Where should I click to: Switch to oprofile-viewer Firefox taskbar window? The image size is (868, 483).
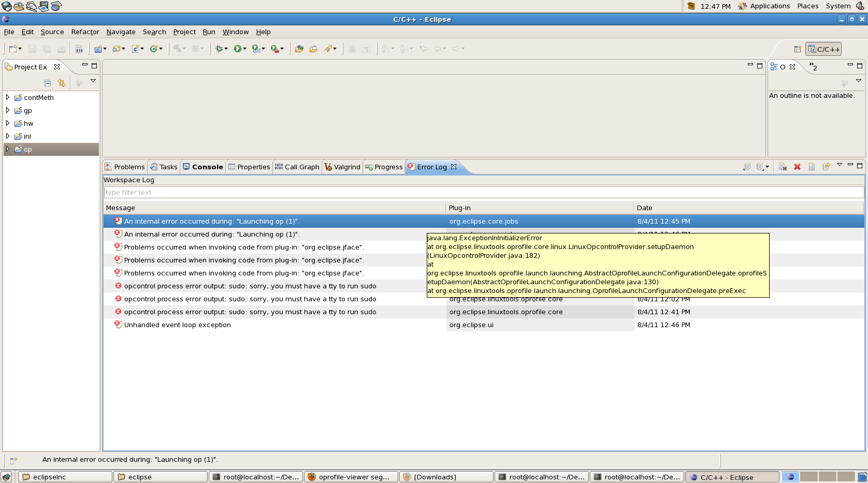click(x=352, y=477)
